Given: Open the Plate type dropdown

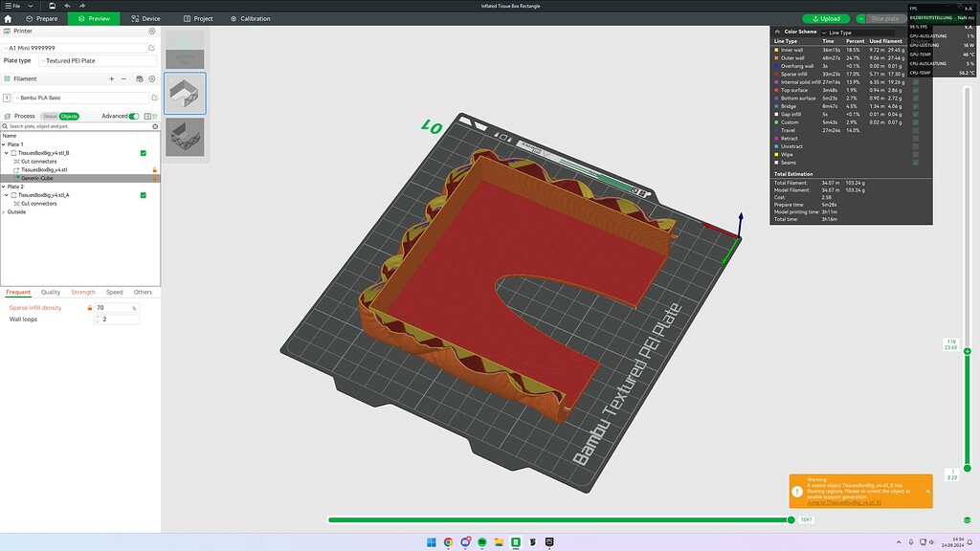Looking at the screenshot, I should pos(98,60).
